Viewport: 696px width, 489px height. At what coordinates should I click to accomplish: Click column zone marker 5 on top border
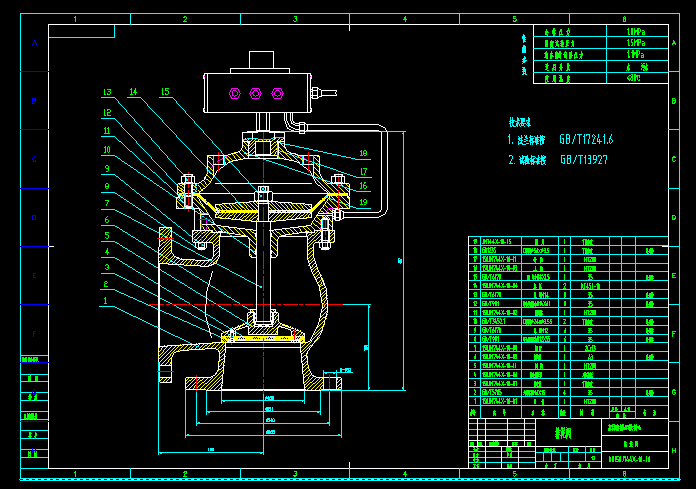click(x=514, y=19)
